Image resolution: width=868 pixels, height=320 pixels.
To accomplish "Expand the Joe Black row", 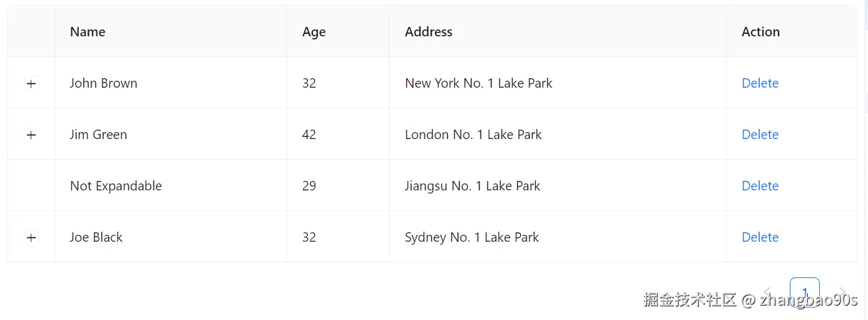I will 31,237.
